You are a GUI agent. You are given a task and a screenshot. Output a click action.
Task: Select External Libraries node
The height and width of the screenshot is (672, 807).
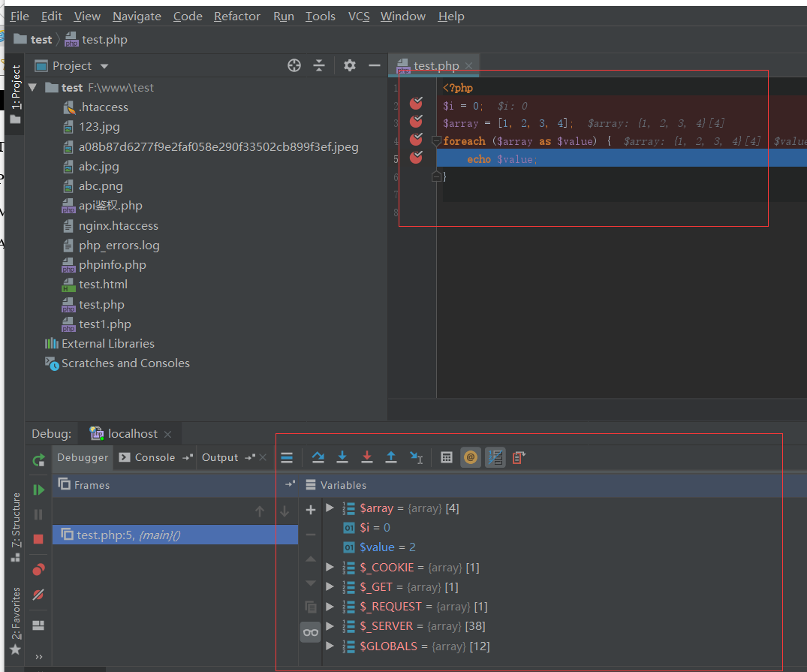pyautogui.click(x=108, y=343)
